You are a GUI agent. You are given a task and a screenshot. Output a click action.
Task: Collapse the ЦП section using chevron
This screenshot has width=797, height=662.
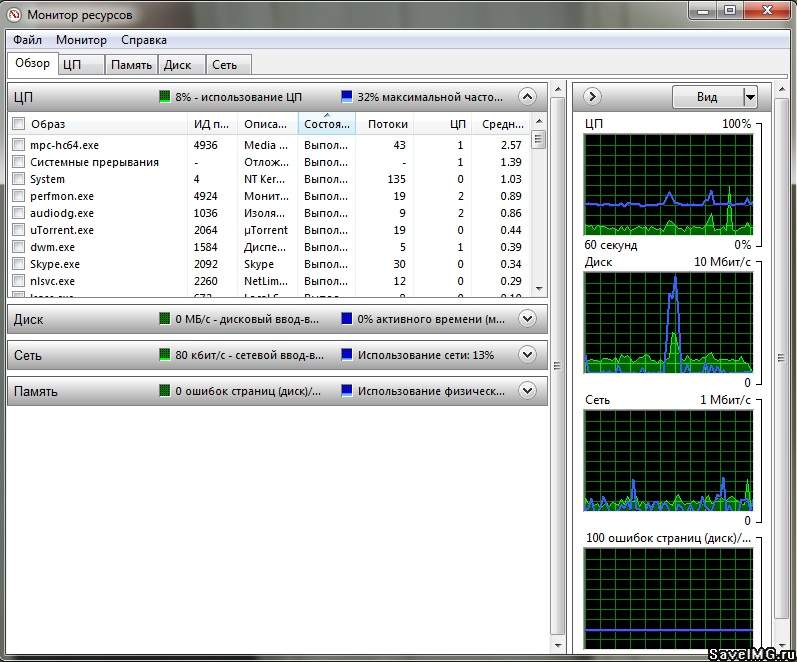point(527,97)
